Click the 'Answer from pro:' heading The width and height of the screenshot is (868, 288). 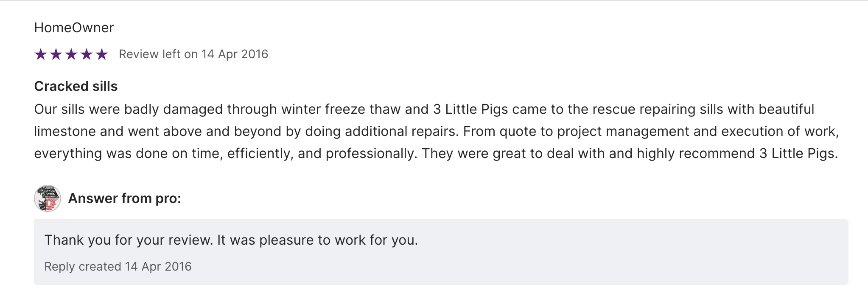click(124, 198)
